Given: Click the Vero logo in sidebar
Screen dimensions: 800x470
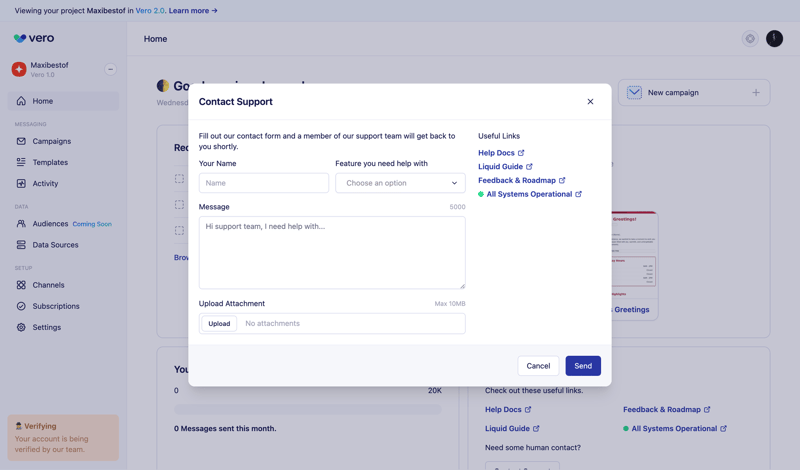Looking at the screenshot, I should pos(34,38).
